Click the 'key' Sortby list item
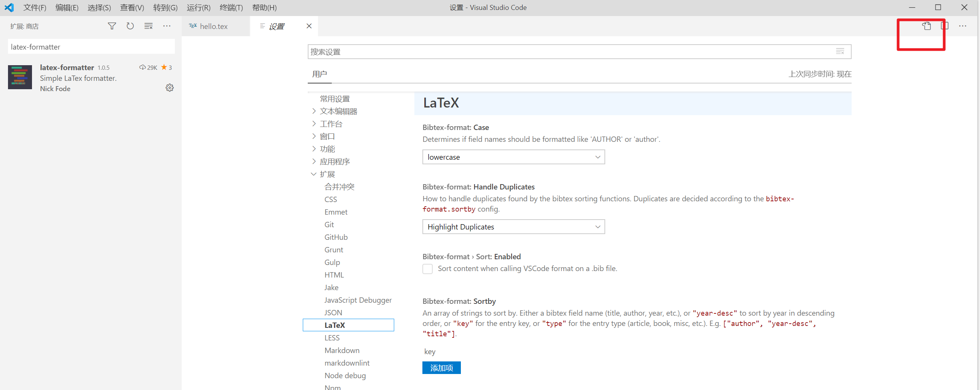Image resolution: width=980 pixels, height=390 pixels. click(x=429, y=351)
